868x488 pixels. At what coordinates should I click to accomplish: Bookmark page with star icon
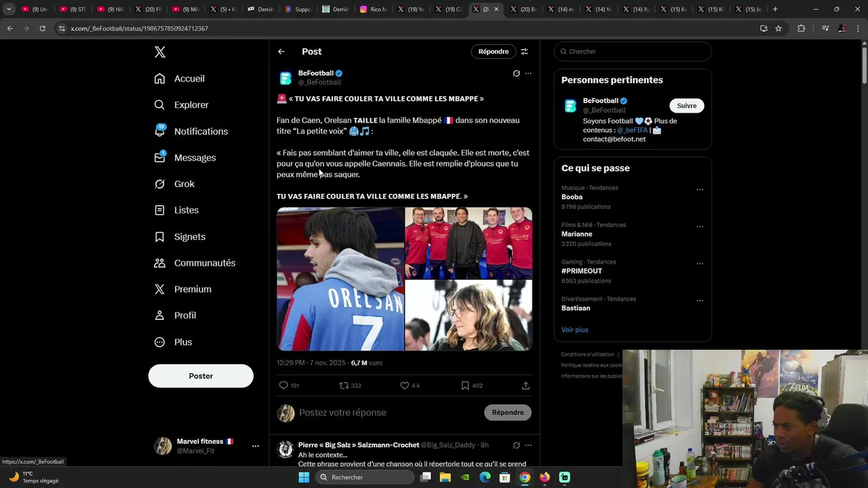[778, 28]
